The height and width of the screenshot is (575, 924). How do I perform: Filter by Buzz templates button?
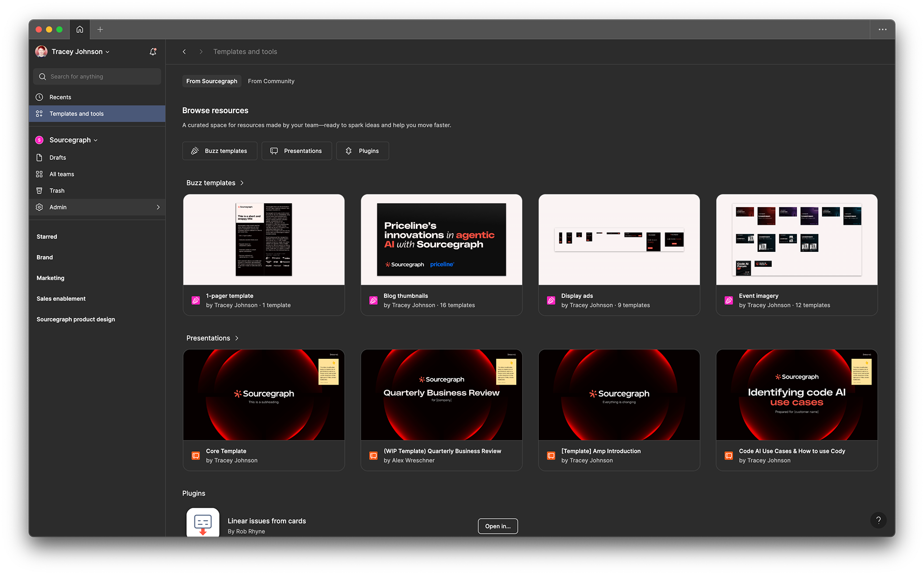pyautogui.click(x=219, y=151)
